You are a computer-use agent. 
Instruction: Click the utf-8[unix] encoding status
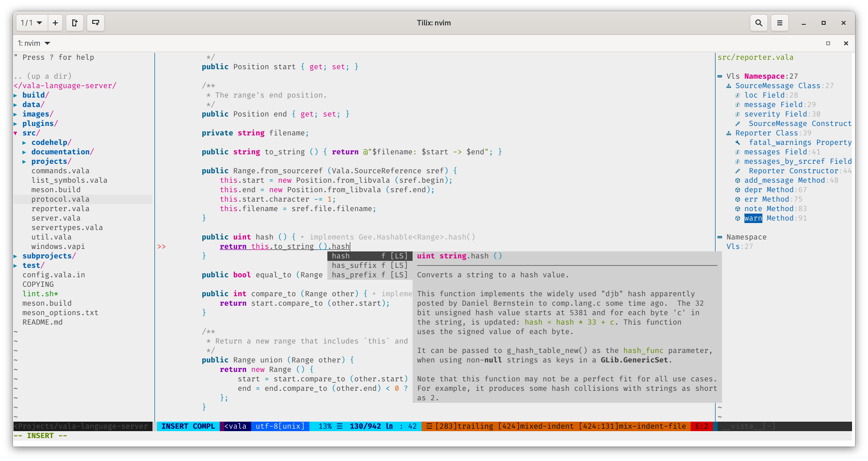click(x=280, y=426)
